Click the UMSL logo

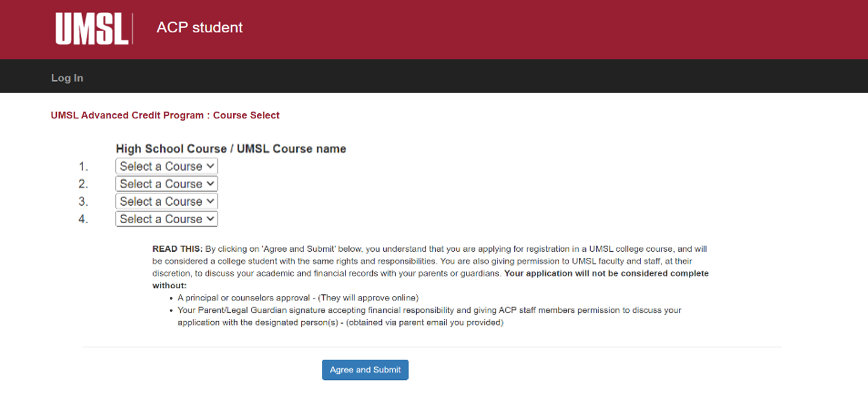point(93,28)
